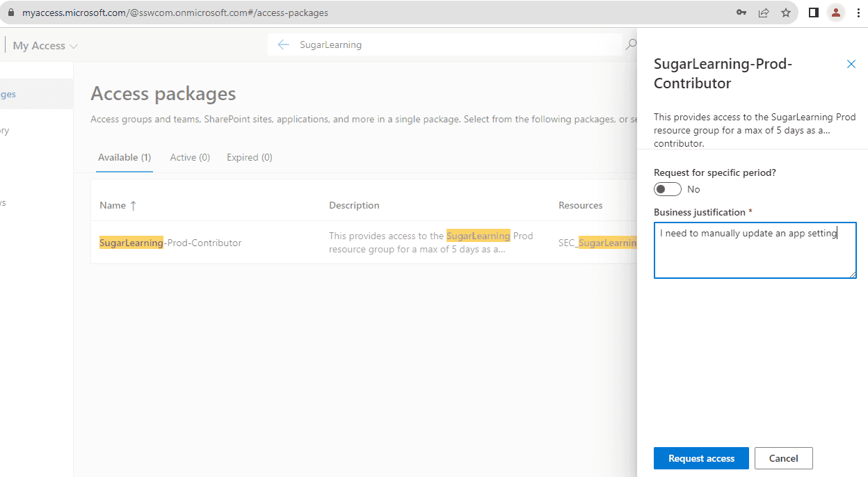The width and height of the screenshot is (868, 477).
Task: Select the SugarLearning-Prod-Contributor package row
Action: [170, 243]
